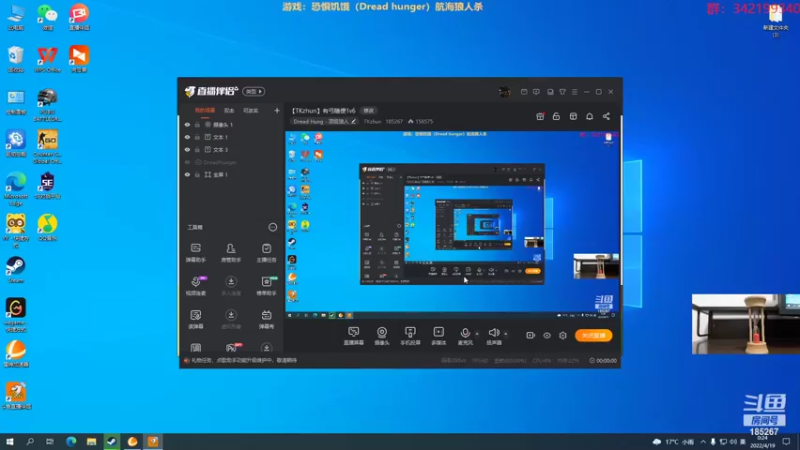Toggle the preview eye icon in bottom toolbar
The width and height of the screenshot is (800, 450).
click(x=547, y=335)
